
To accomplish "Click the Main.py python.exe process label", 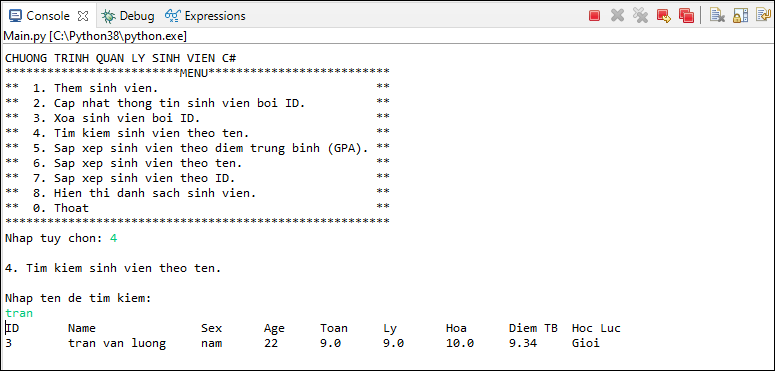I will (95, 36).
